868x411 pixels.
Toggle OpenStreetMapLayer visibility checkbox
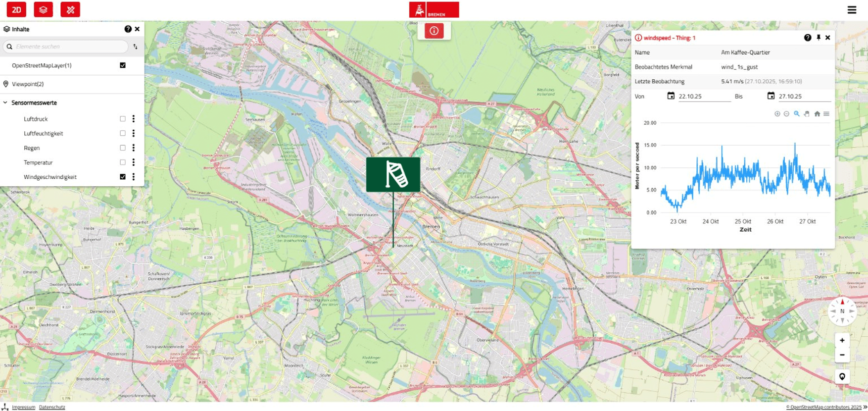click(x=123, y=65)
